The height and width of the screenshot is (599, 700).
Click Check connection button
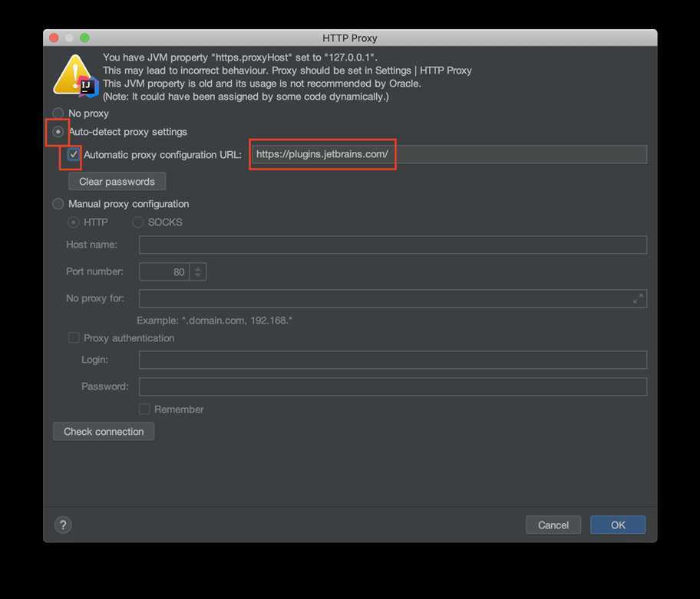104,431
